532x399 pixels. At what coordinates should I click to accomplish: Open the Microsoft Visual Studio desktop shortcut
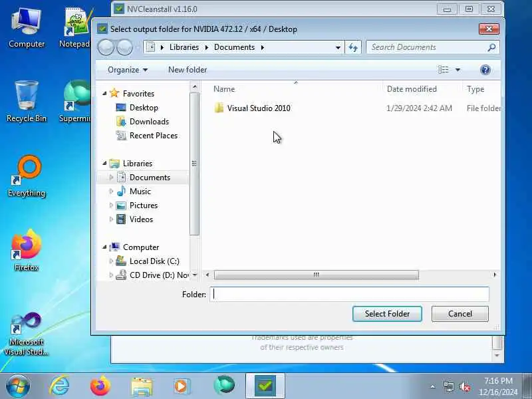[x=27, y=333]
